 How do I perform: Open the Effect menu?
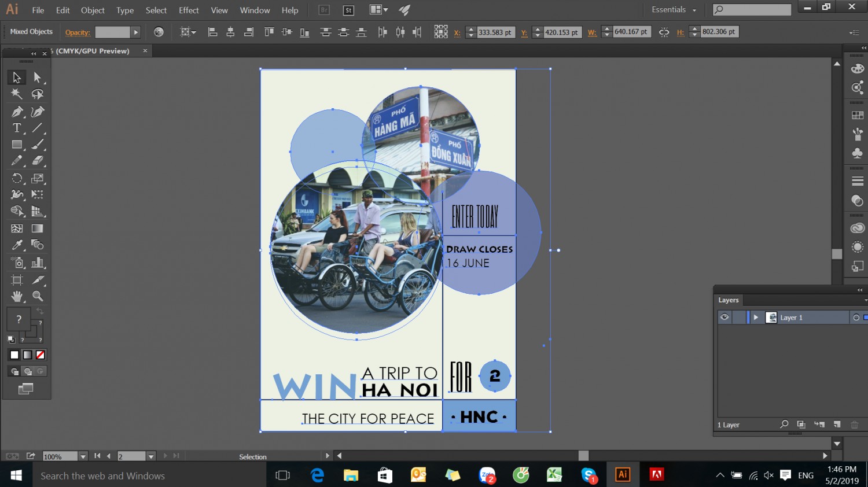click(189, 10)
